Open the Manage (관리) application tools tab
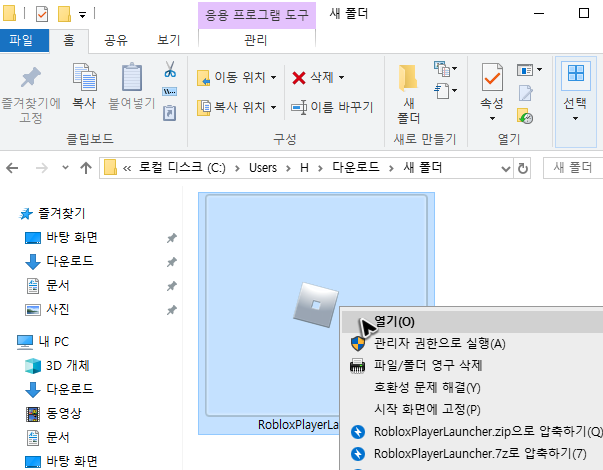The height and width of the screenshot is (470, 603). [256, 40]
